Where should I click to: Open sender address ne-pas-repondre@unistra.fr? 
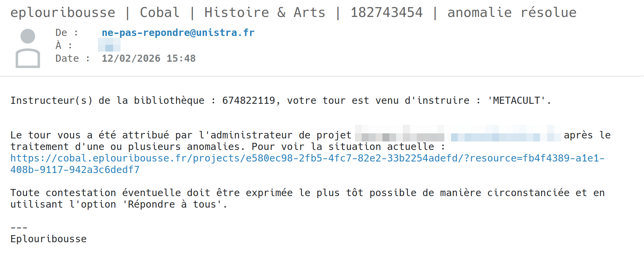[x=178, y=33]
